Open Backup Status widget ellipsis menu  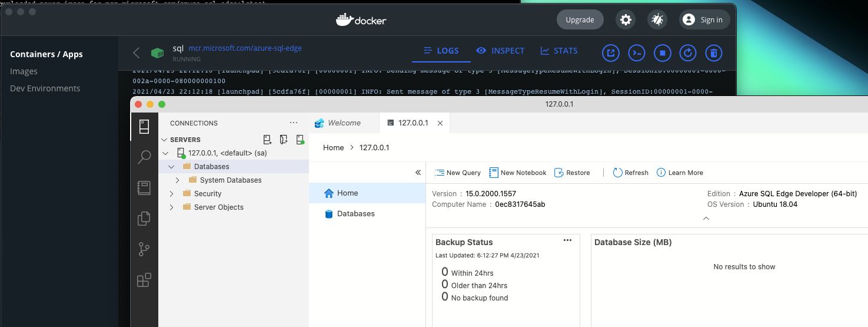pos(567,240)
